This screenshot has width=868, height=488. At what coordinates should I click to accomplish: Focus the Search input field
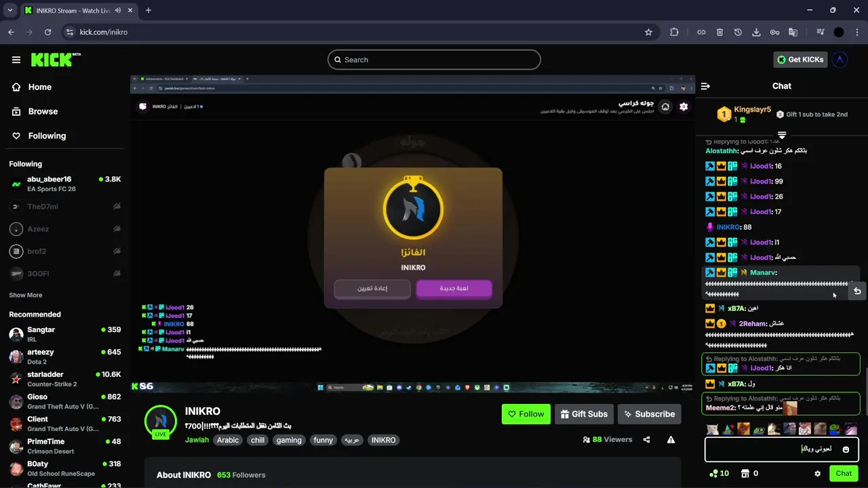click(x=434, y=60)
